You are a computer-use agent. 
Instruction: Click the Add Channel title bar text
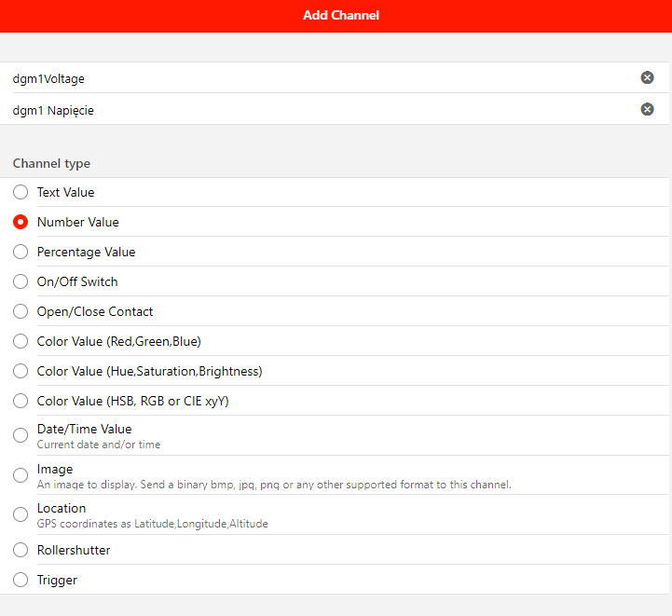point(341,16)
